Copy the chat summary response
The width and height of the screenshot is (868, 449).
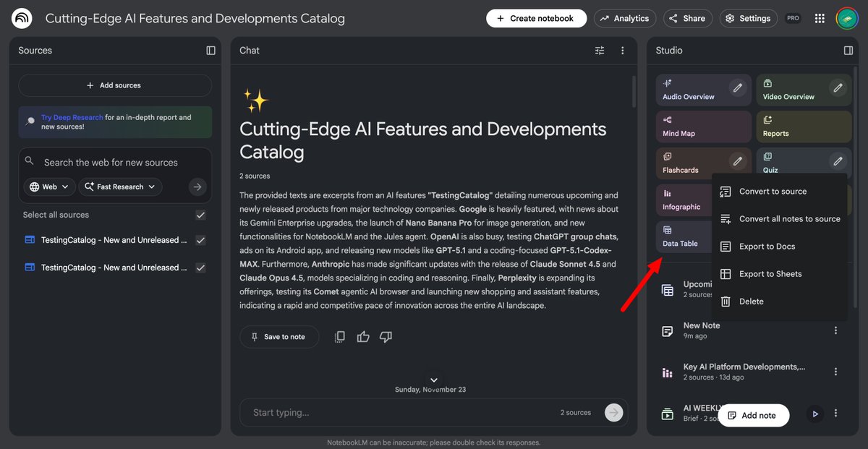(339, 336)
